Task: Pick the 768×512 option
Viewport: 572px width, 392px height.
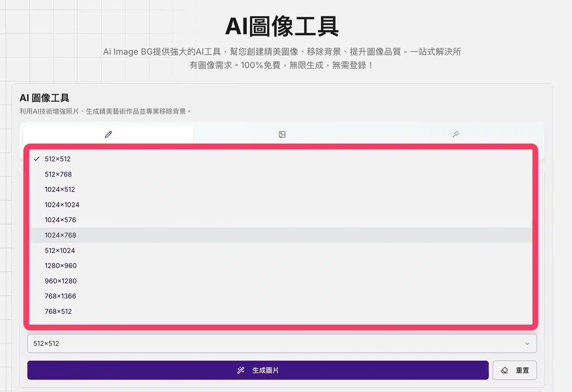Action: click(58, 311)
